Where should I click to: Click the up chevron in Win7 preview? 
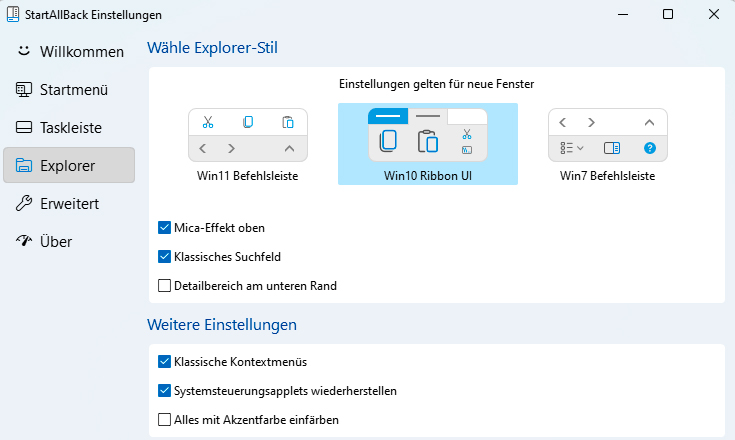tap(649, 122)
